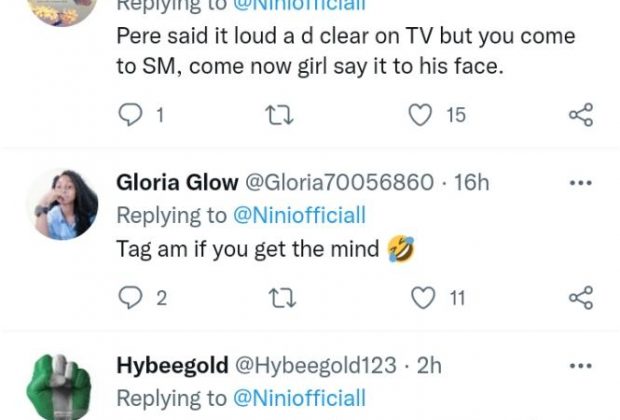Share Gloria Glow's tweet
Image resolution: width=620 pixels, height=420 pixels.
pyautogui.click(x=580, y=297)
